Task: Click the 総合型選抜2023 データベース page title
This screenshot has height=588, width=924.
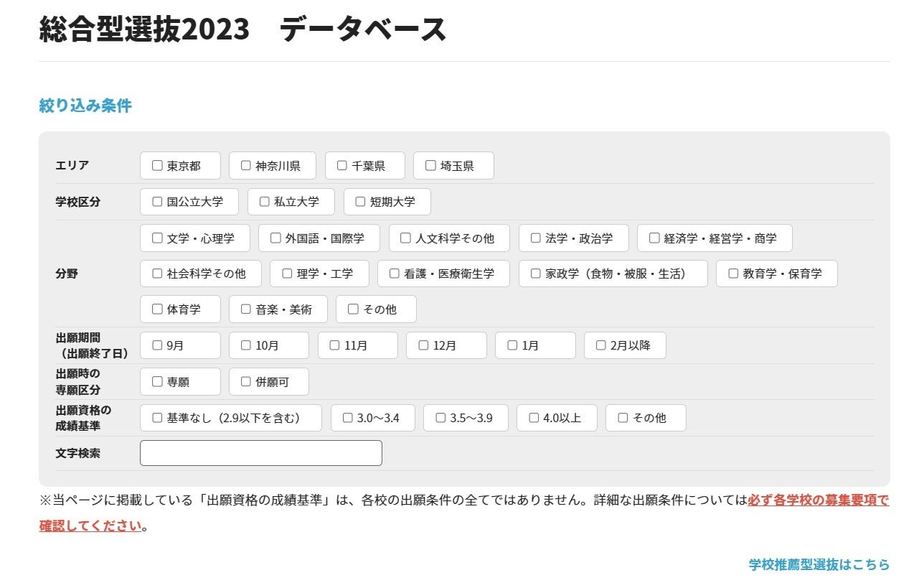Action: tap(242, 29)
